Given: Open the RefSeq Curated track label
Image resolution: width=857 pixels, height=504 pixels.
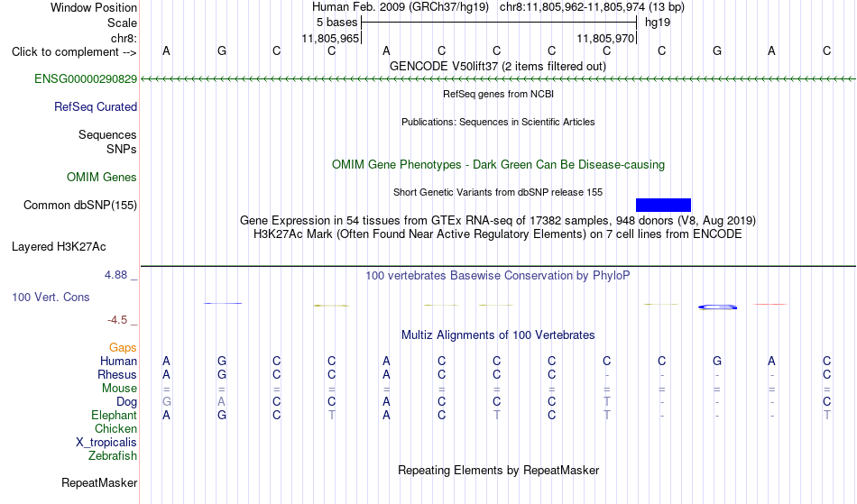Looking at the screenshot, I should pos(95,107).
